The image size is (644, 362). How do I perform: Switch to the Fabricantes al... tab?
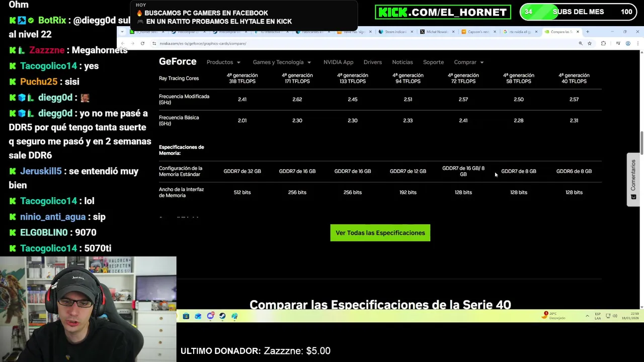pyautogui.click(x=312, y=32)
